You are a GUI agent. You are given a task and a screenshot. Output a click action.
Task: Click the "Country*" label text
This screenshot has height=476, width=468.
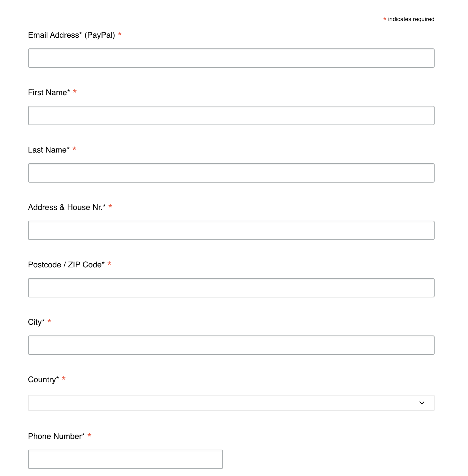43,380
